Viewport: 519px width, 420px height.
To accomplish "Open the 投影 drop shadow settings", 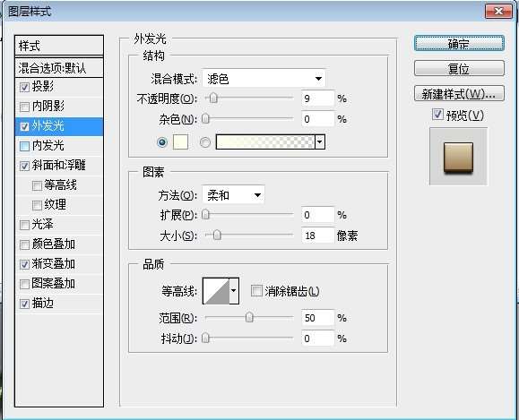I will 43,87.
